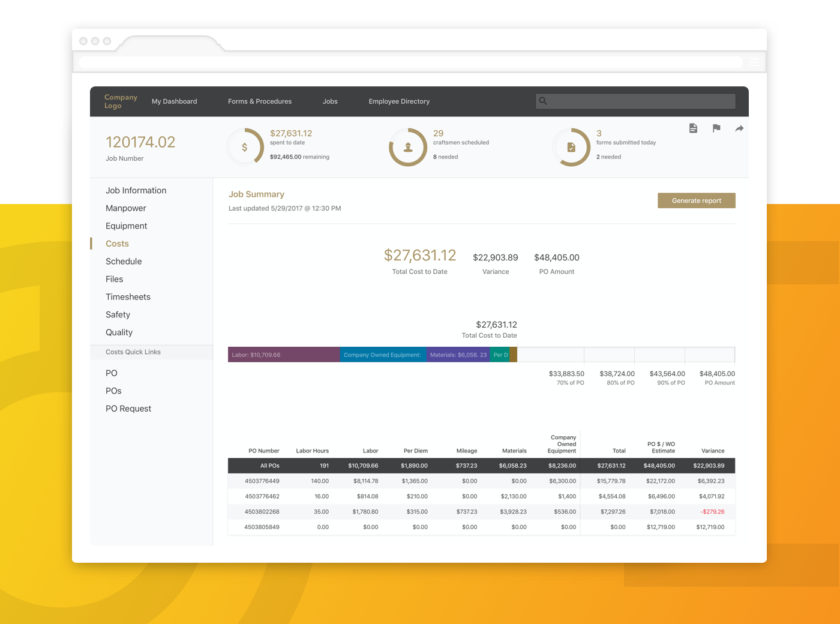This screenshot has width=840, height=624.
Task: Click PO number 4503805849
Action: (x=262, y=527)
